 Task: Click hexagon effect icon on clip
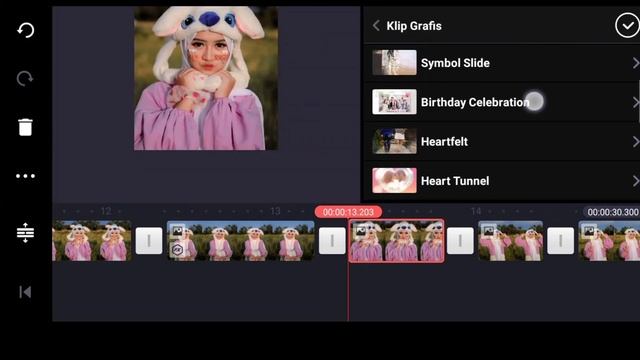tap(177, 249)
